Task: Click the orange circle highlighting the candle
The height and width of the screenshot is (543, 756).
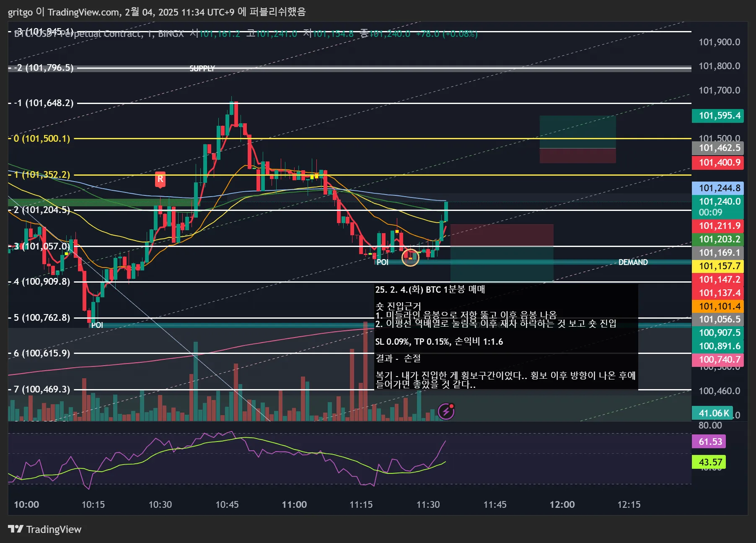Action: (x=410, y=257)
